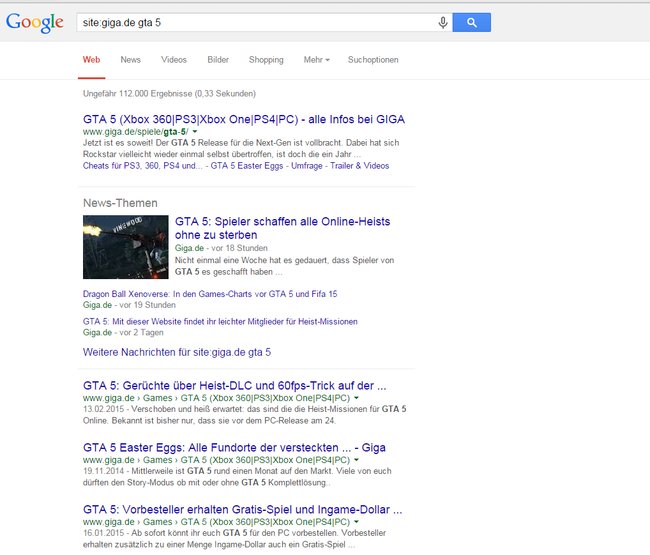Open sitelink 'GTA 5 Easter Eggs'
This screenshot has width=650, height=555.
[247, 166]
